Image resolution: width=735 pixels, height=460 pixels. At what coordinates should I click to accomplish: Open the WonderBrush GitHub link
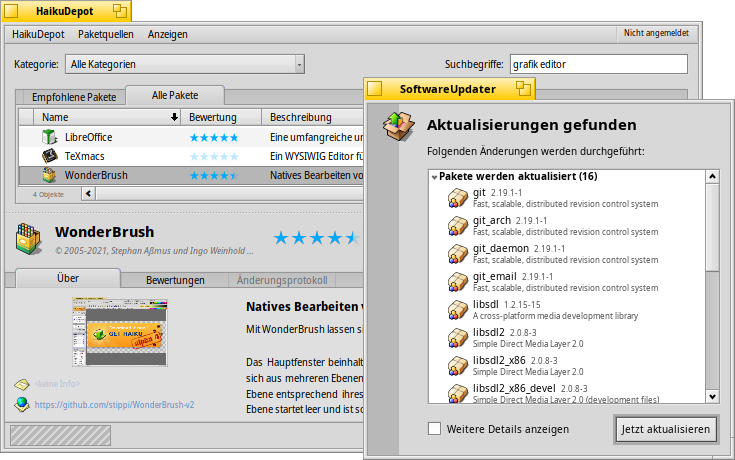(x=114, y=406)
